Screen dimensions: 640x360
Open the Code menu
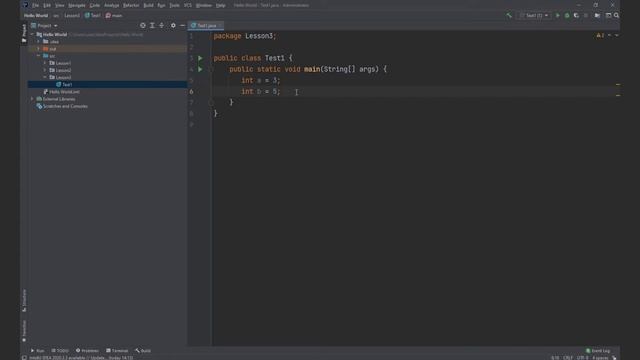pyautogui.click(x=95, y=5)
